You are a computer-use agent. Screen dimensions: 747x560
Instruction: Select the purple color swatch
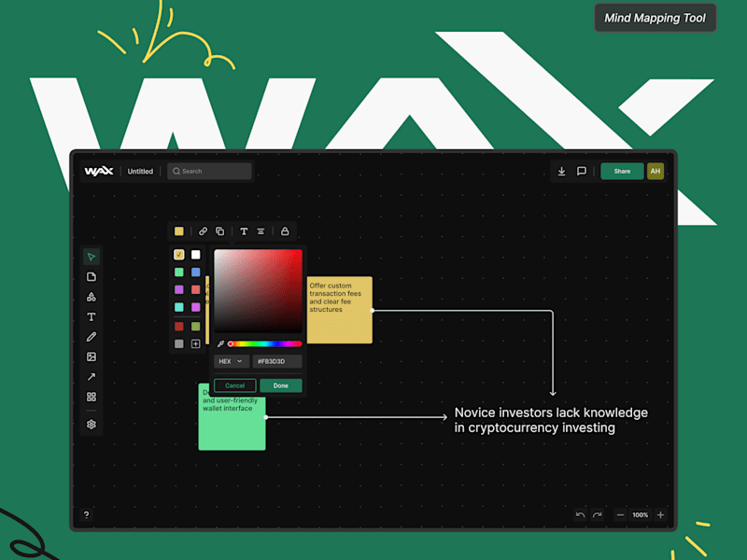pyautogui.click(x=179, y=289)
